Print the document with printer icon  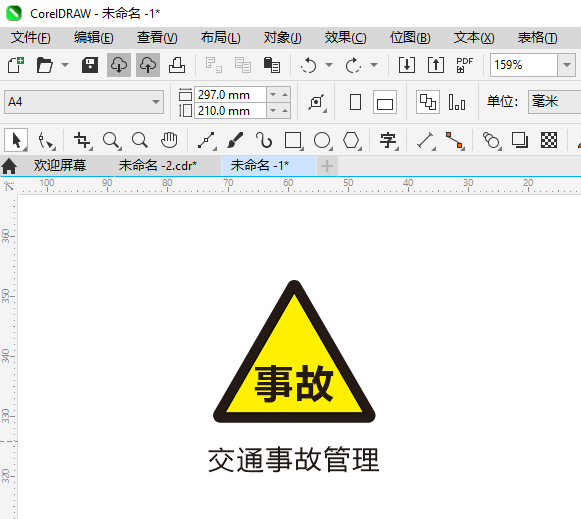point(177,65)
